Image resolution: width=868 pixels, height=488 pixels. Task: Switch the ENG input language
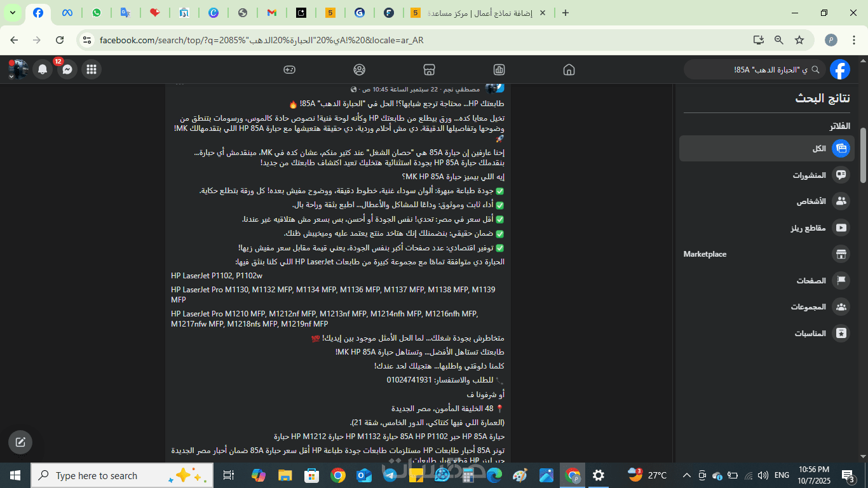click(x=782, y=475)
